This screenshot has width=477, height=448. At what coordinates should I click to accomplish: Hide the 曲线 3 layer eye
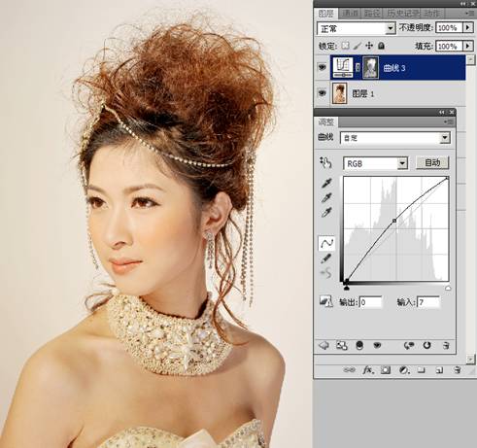(322, 67)
